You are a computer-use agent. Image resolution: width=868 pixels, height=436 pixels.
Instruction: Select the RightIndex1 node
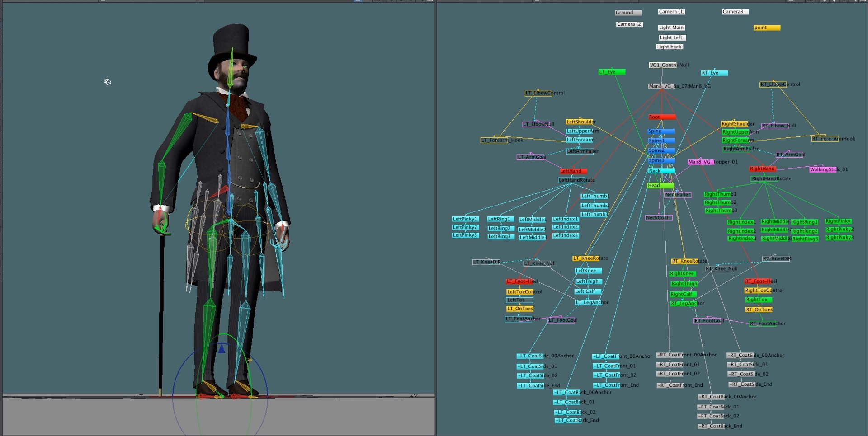[741, 222]
